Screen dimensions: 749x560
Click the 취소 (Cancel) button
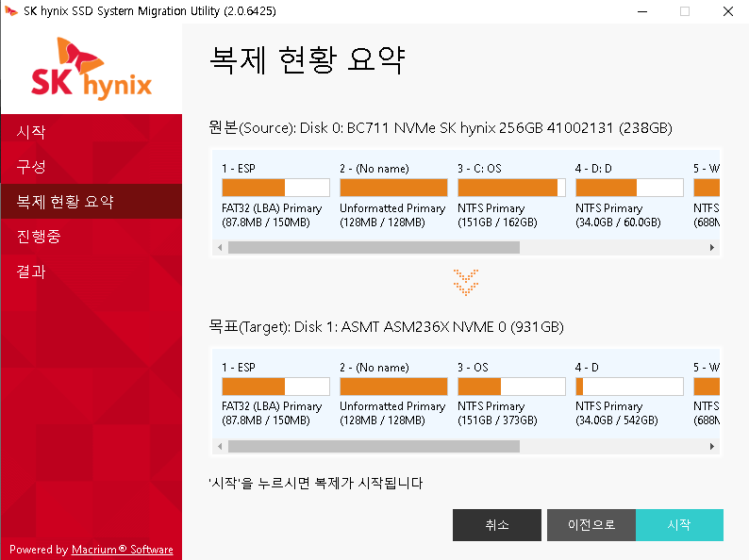pyautogui.click(x=497, y=525)
